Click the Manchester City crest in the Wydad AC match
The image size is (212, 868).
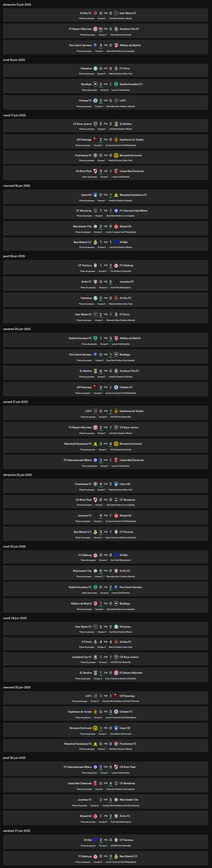tap(95, 226)
